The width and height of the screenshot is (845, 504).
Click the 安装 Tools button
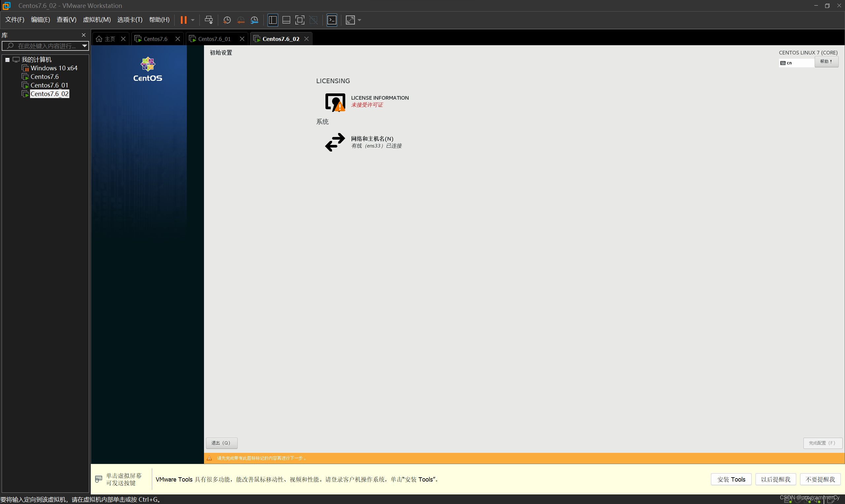[x=731, y=479]
